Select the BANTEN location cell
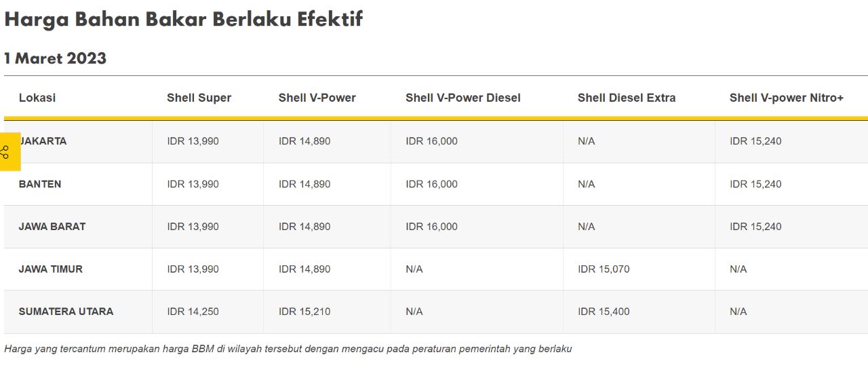 [x=40, y=184]
